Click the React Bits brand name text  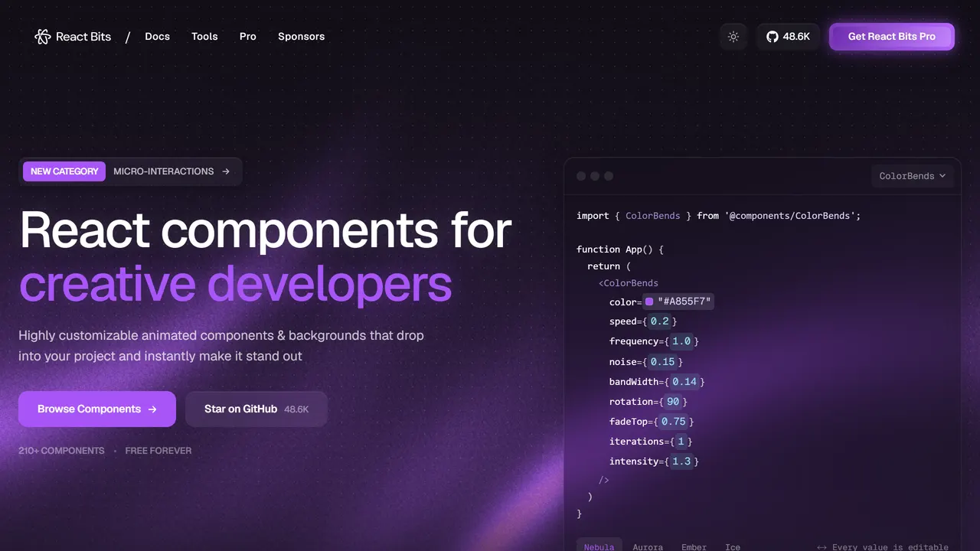(83, 37)
